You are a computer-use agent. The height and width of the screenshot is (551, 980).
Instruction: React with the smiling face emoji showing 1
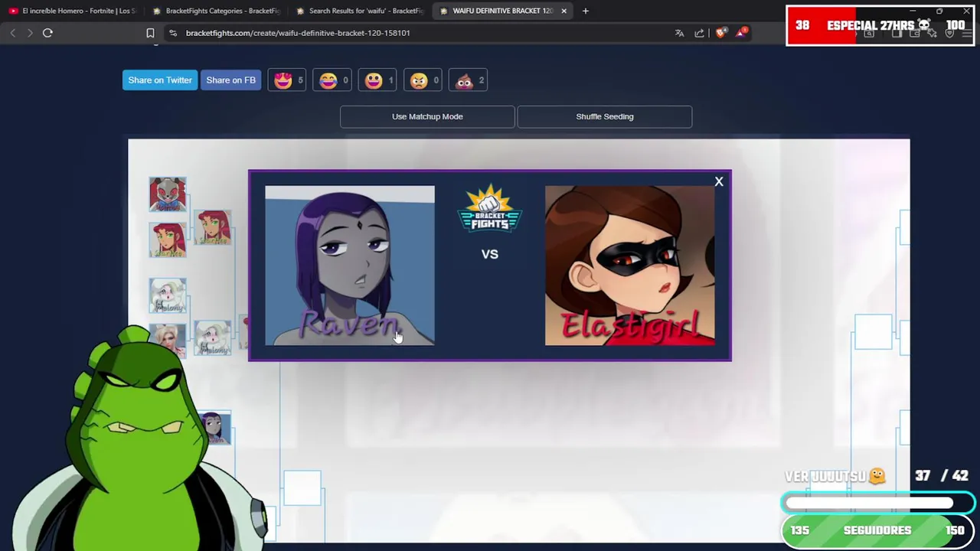coord(377,80)
